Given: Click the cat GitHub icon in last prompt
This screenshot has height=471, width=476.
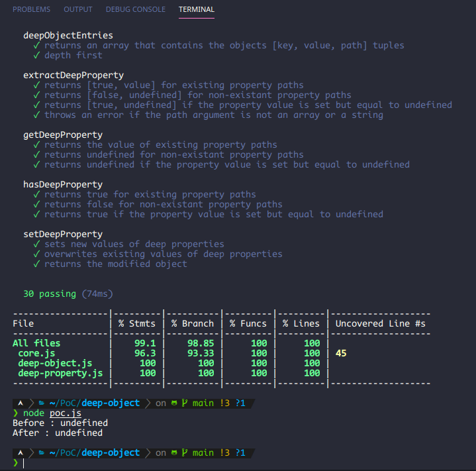Looking at the screenshot, I should coord(174,452).
